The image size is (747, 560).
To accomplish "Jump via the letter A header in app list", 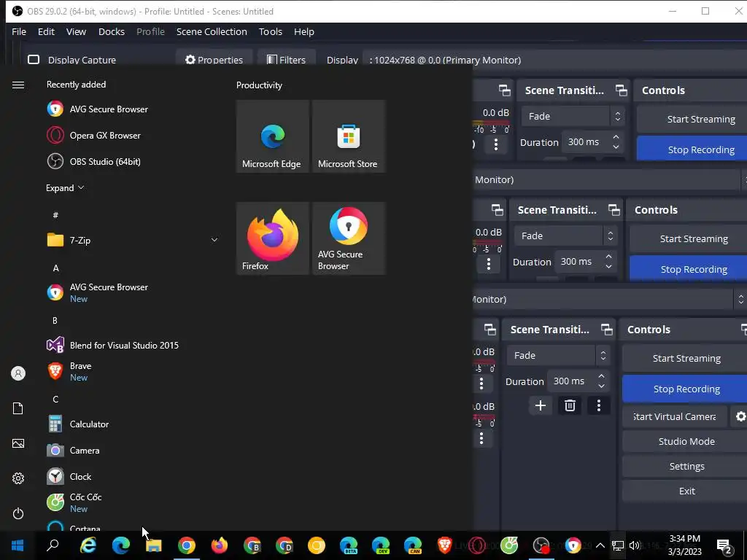I will 55,268.
